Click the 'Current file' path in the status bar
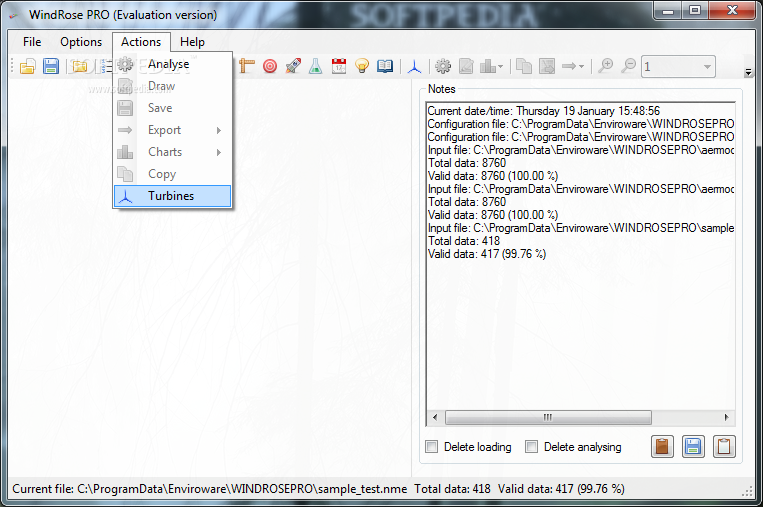This screenshot has width=763, height=507. (209, 489)
